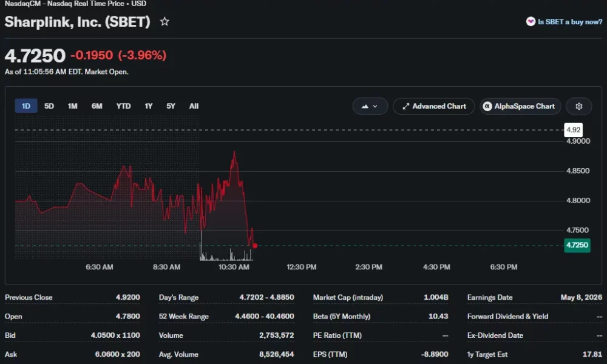Add SBET to watchlist with star icon
The image size is (607, 364).
[164, 22]
